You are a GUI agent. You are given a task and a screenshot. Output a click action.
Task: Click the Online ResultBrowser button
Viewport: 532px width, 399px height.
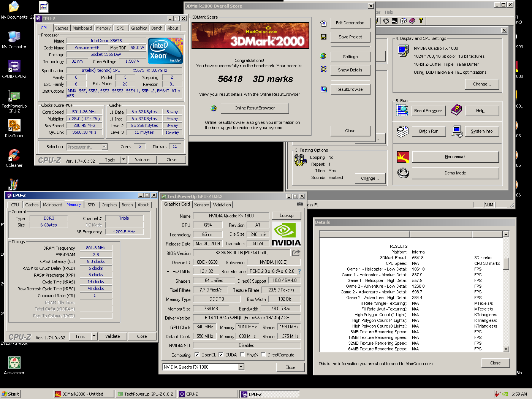(255, 108)
